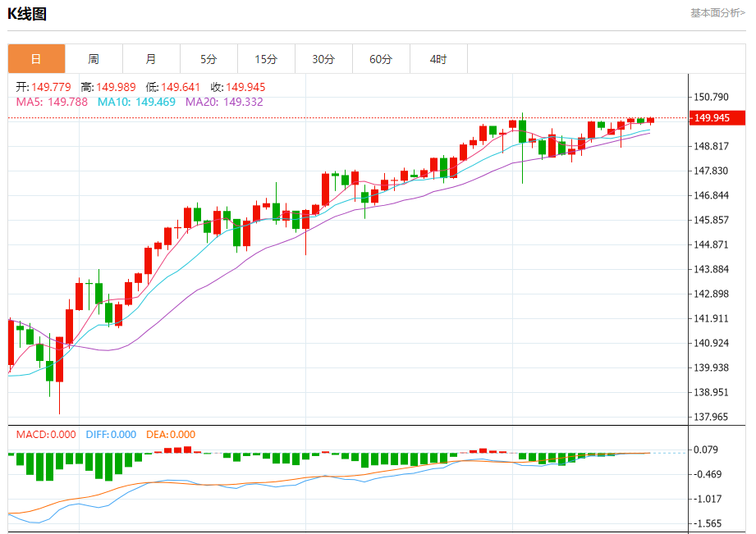
Task: Click the DIFF indicator label
Action: pyautogui.click(x=111, y=434)
